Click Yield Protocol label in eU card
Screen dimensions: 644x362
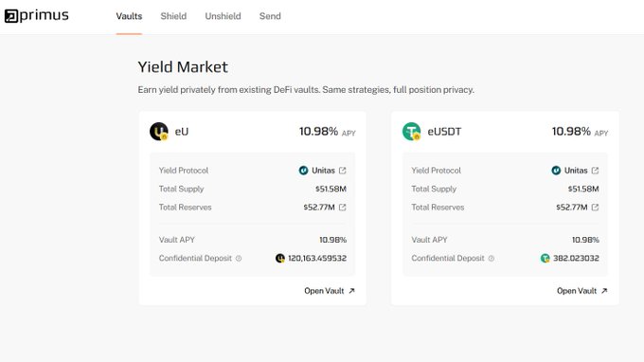[x=184, y=171]
